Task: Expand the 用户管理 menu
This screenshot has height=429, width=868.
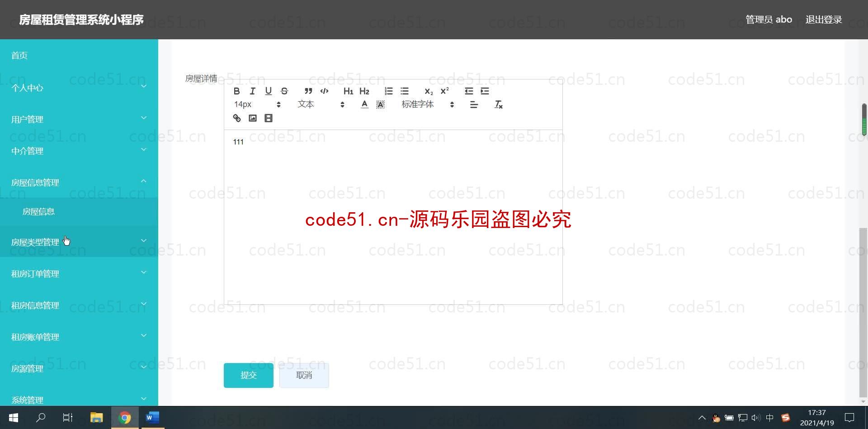Action: coord(79,119)
